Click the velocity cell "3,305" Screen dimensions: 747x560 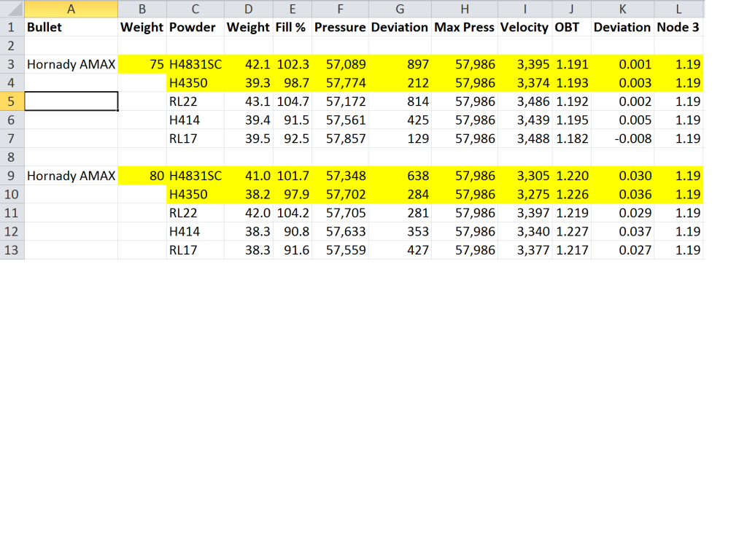pyautogui.click(x=525, y=176)
